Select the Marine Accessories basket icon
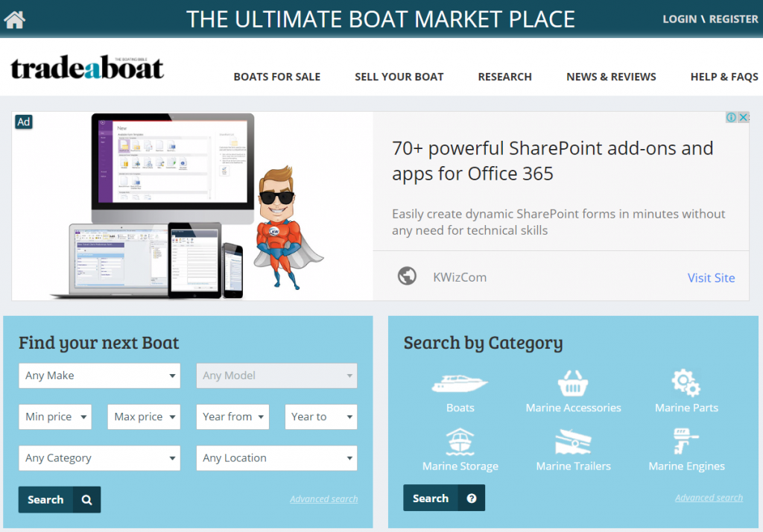This screenshot has height=532, width=763. click(573, 384)
